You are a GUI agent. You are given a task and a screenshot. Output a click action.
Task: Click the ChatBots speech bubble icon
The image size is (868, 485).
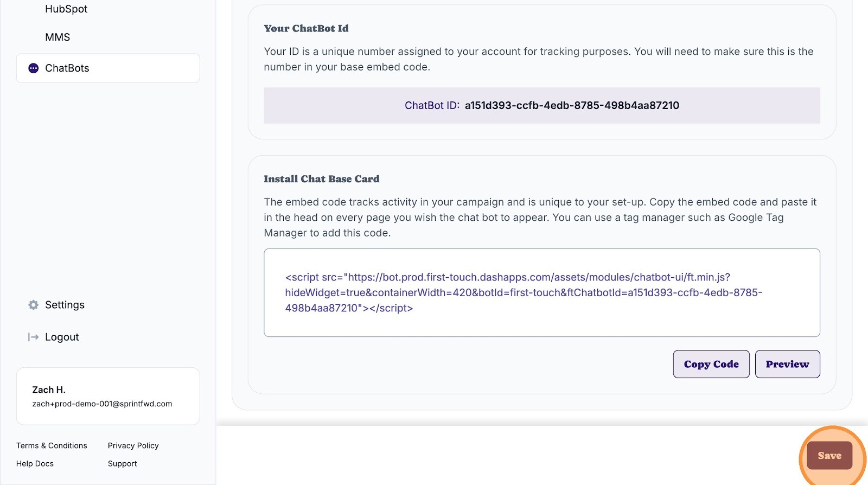coord(34,68)
